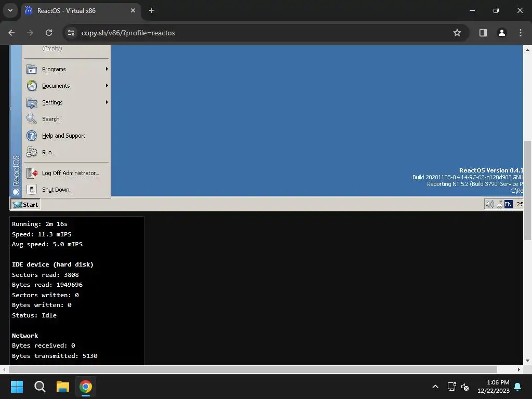This screenshot has width=532, height=399.
Task: Open the tab search dropdown
Action: click(10, 10)
